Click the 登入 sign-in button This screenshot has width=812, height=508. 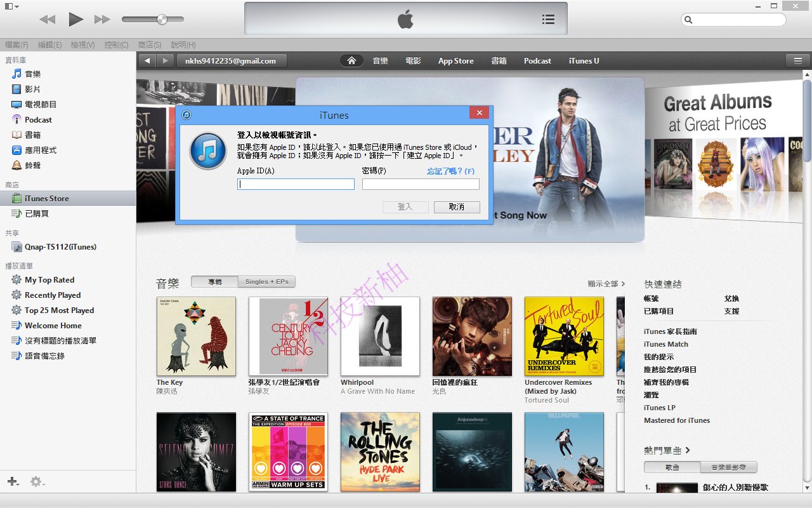click(405, 207)
